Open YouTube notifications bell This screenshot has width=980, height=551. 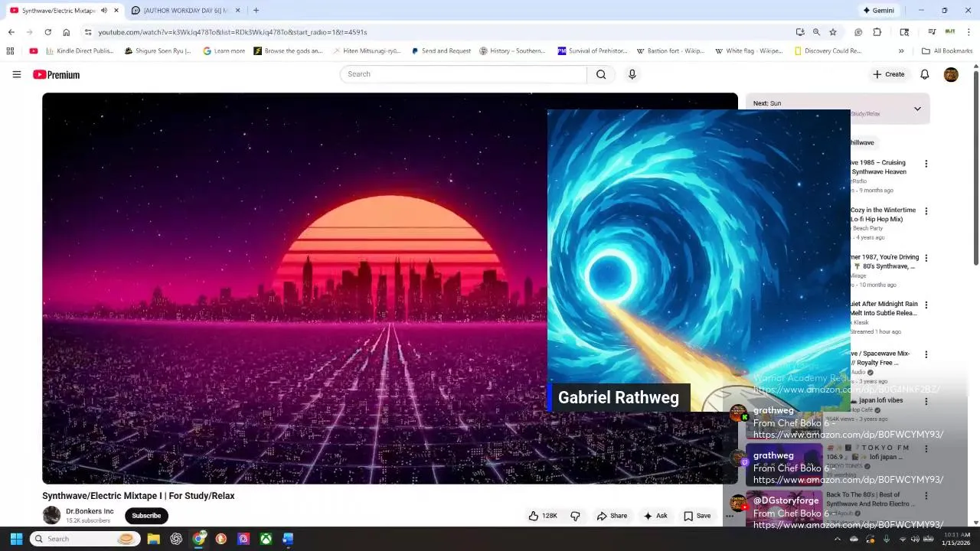tap(924, 74)
